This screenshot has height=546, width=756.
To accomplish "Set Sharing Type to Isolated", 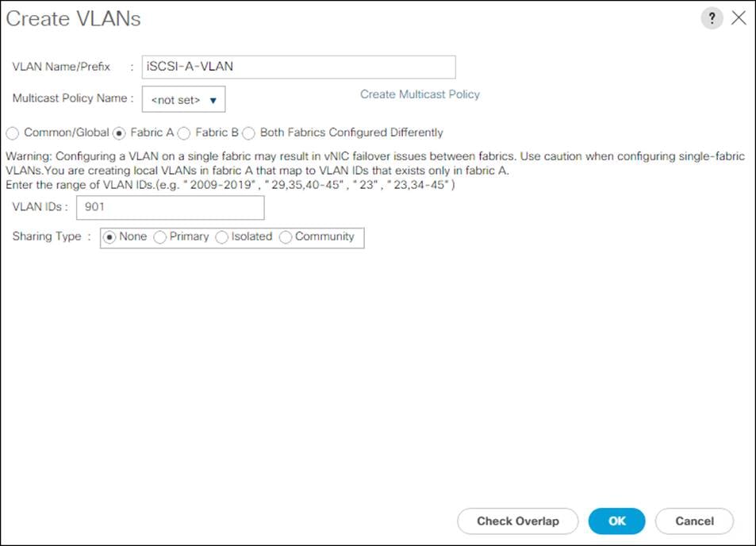I will pos(222,237).
